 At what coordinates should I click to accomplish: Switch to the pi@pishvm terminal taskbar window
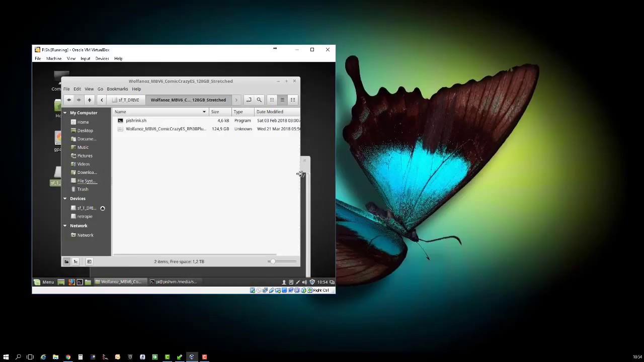(x=174, y=282)
